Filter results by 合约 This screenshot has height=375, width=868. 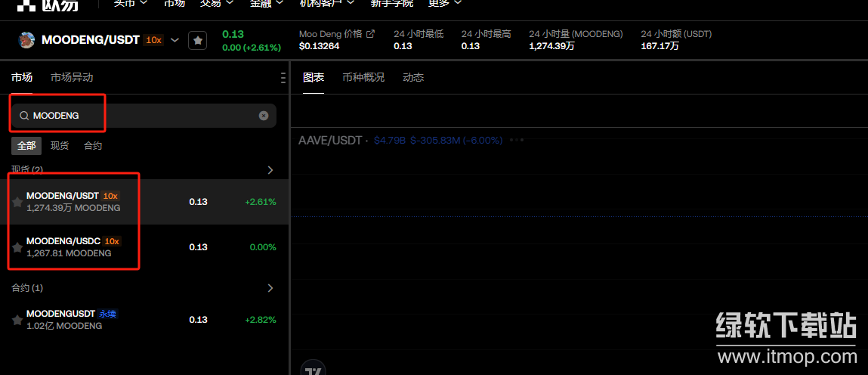pyautogui.click(x=93, y=145)
